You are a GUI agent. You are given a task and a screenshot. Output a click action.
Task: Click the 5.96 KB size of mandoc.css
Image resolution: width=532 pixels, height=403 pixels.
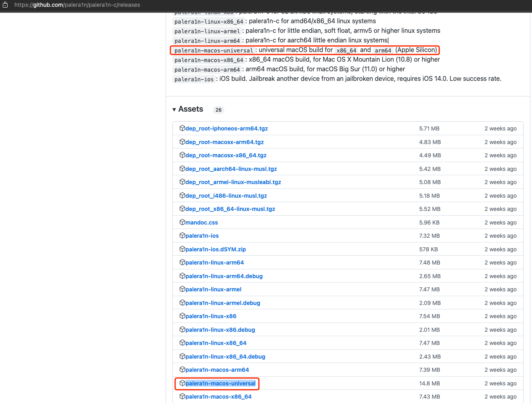[x=429, y=223]
